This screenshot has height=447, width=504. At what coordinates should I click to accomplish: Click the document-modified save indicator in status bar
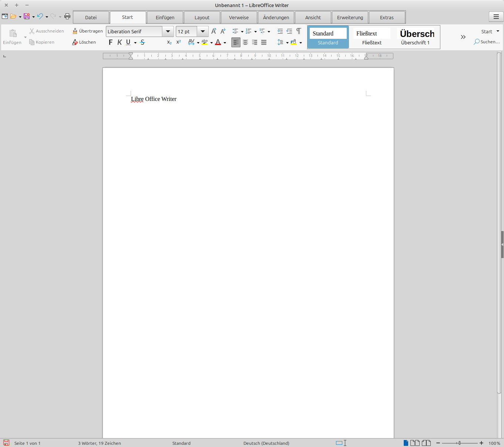tap(6, 443)
